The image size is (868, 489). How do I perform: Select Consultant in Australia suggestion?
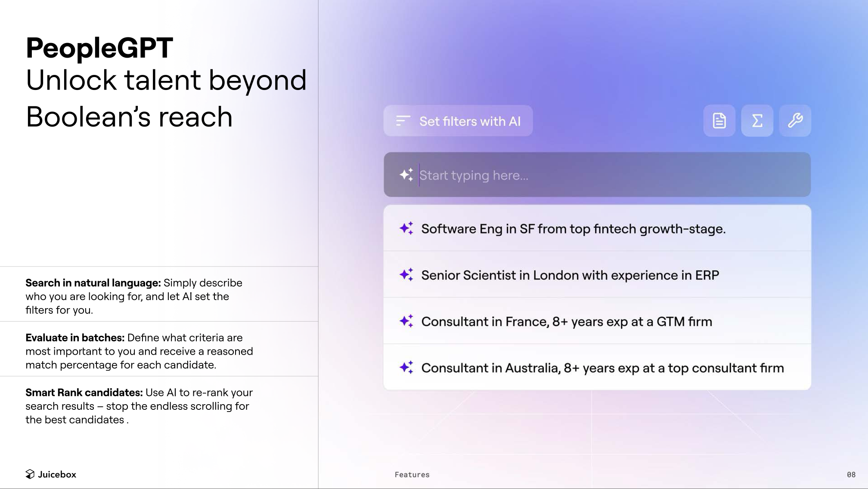(602, 368)
